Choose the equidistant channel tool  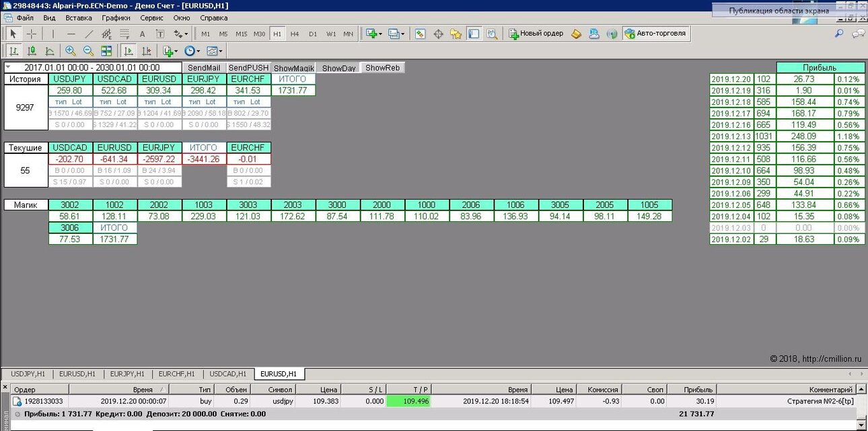coord(106,34)
